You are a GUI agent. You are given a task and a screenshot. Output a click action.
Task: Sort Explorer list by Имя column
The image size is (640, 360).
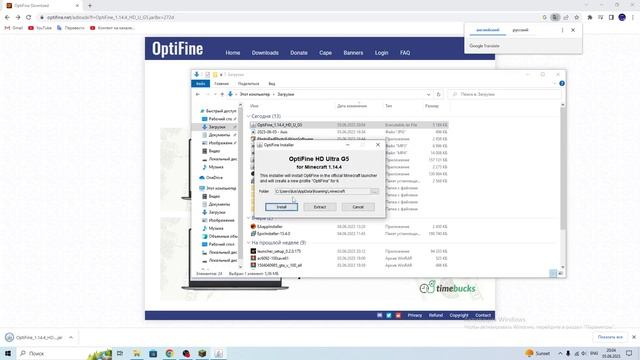click(x=254, y=106)
